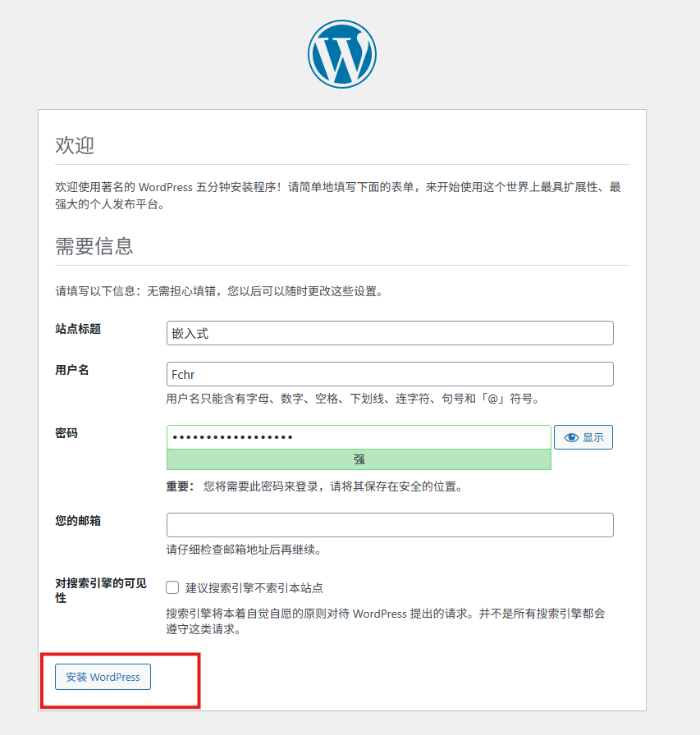
Task: Click the 重要 password reminder note
Action: (x=314, y=486)
